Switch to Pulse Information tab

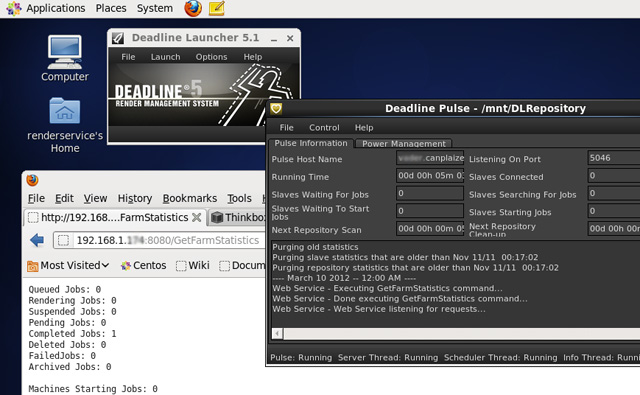[311, 143]
